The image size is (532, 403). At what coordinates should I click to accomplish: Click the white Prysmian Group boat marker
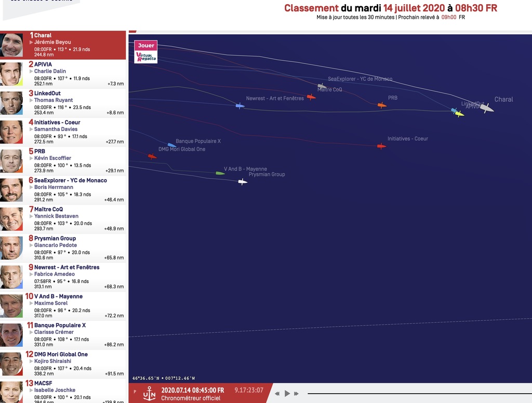pos(243,182)
